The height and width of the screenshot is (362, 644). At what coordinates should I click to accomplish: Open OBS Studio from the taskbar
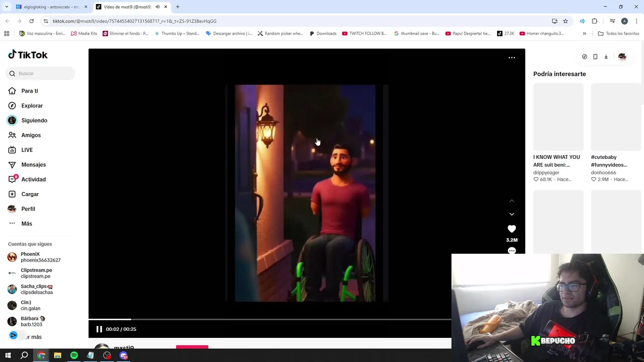(x=107, y=355)
